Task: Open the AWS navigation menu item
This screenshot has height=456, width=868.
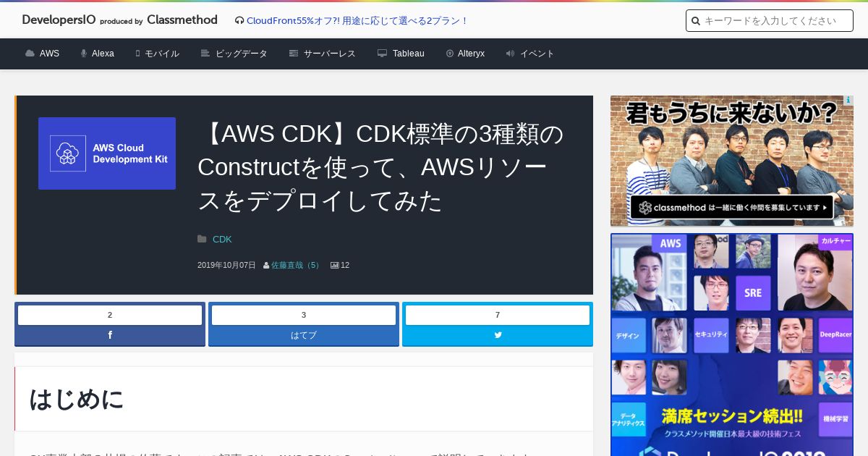Action: click(49, 54)
